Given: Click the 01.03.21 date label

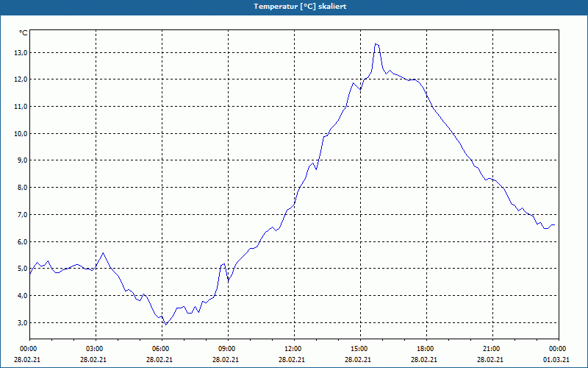Looking at the screenshot, I should [556, 359].
